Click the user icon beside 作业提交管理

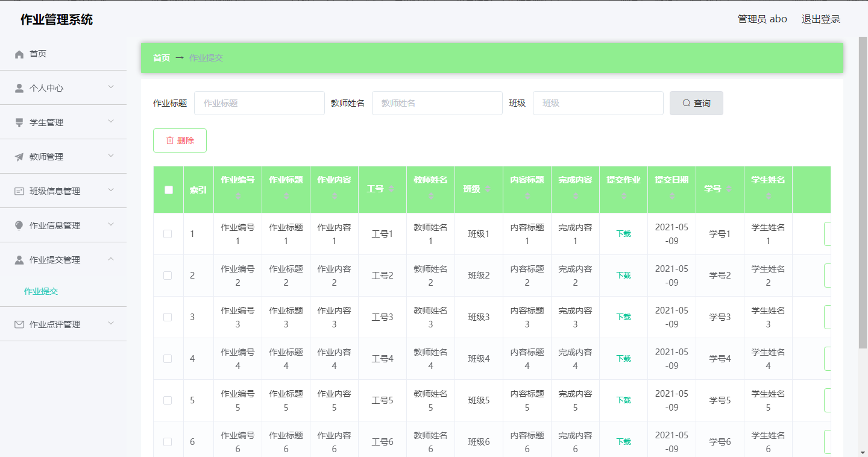click(x=19, y=260)
